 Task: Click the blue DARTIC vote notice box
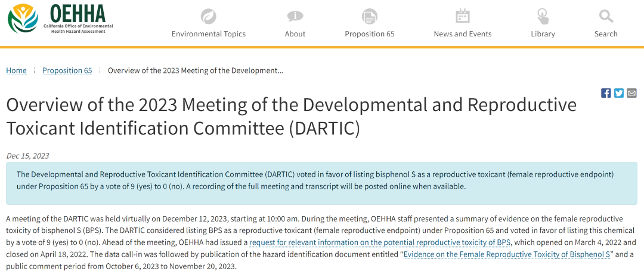click(321, 180)
